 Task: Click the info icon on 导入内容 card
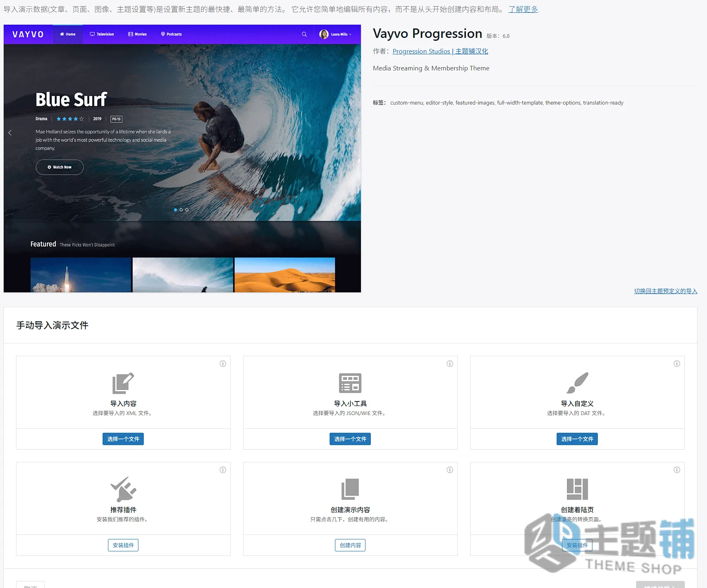[223, 364]
